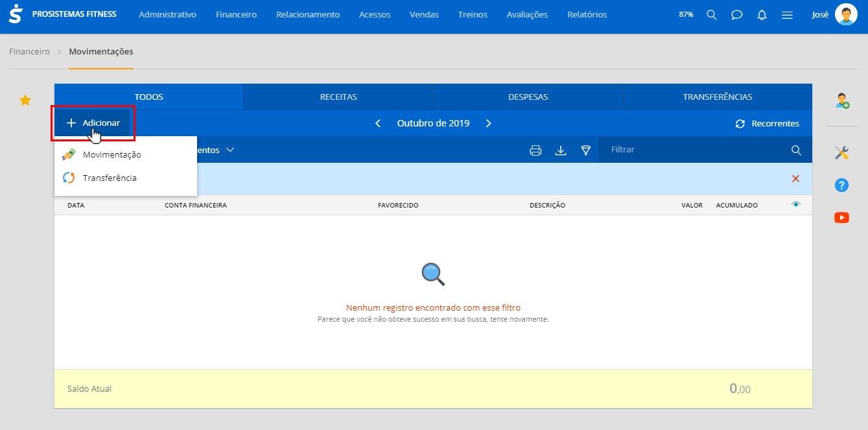Click the 87% progress indicator

[x=686, y=14]
